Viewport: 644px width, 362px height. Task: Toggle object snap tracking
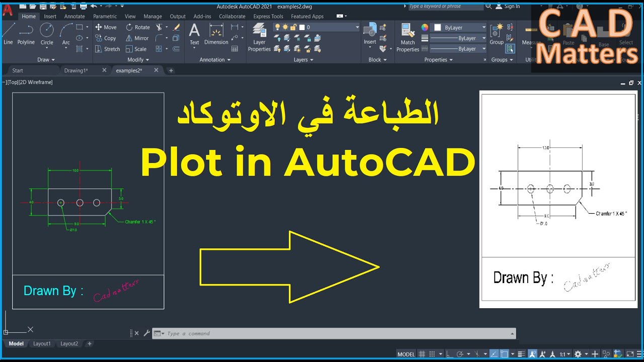pos(494,354)
